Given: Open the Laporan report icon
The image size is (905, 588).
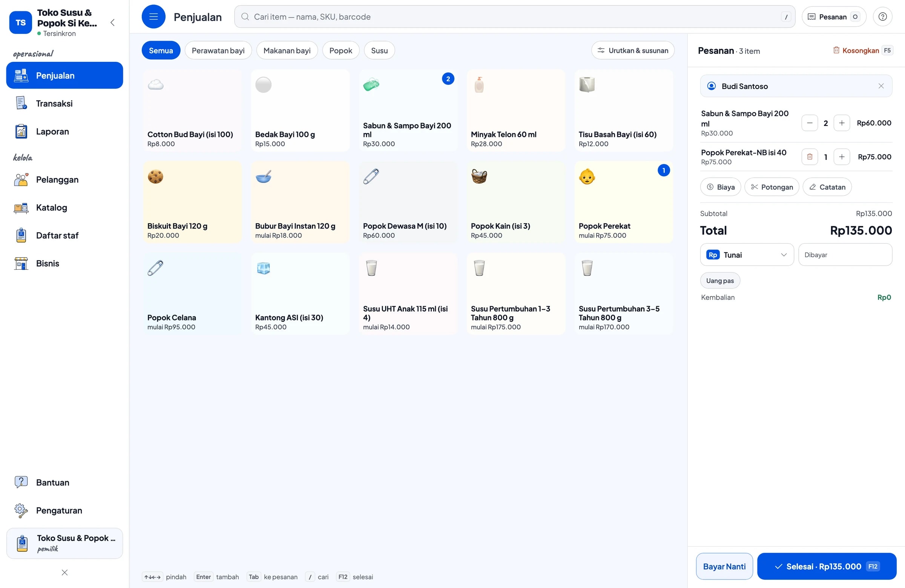Looking at the screenshot, I should pos(21,131).
